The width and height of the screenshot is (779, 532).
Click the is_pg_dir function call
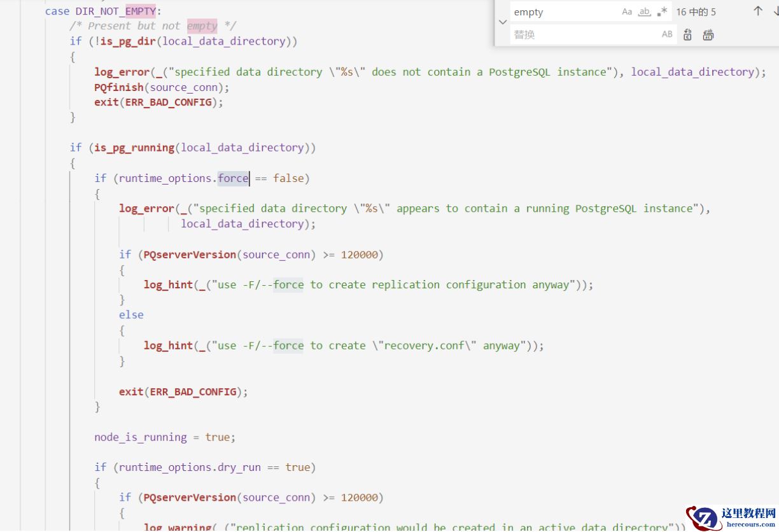point(128,41)
